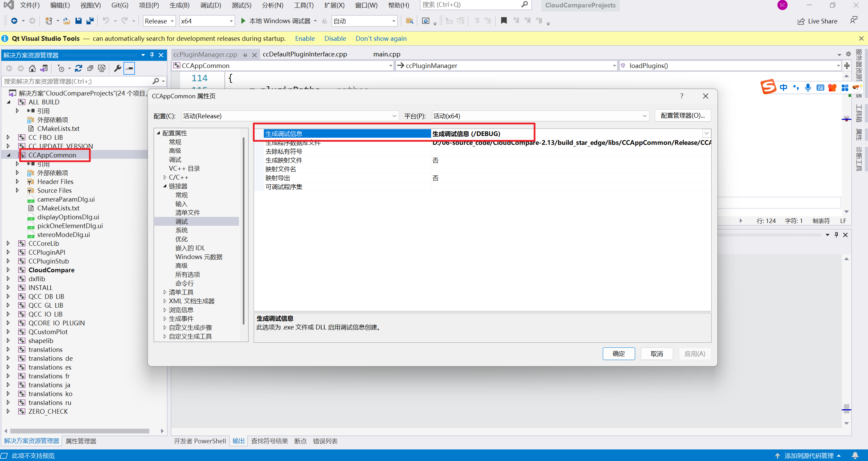Click the Save floppy disk icon

pyautogui.click(x=79, y=21)
